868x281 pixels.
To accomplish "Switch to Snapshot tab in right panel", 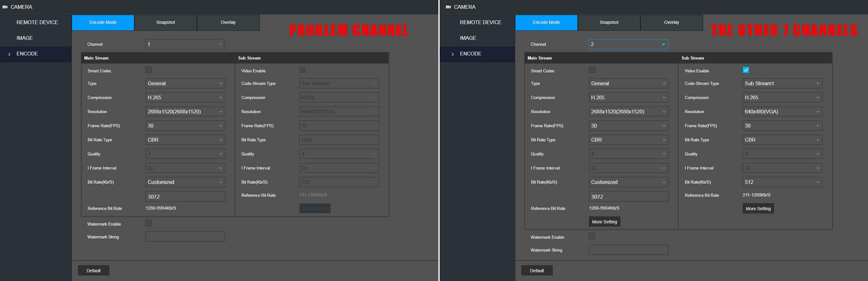I will (609, 23).
